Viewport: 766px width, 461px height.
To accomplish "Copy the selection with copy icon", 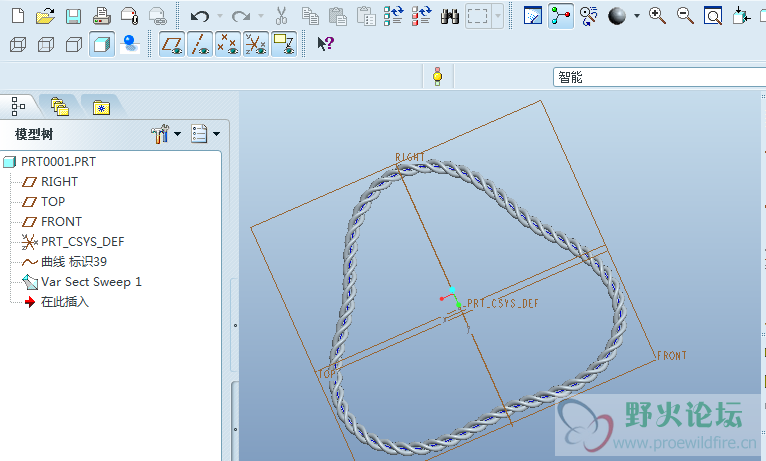I will point(310,16).
